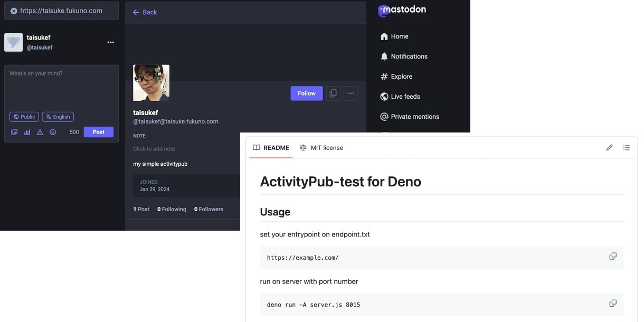The image size is (644, 322).
Task: Edit the README with the pencil icon
Action: pyautogui.click(x=609, y=148)
